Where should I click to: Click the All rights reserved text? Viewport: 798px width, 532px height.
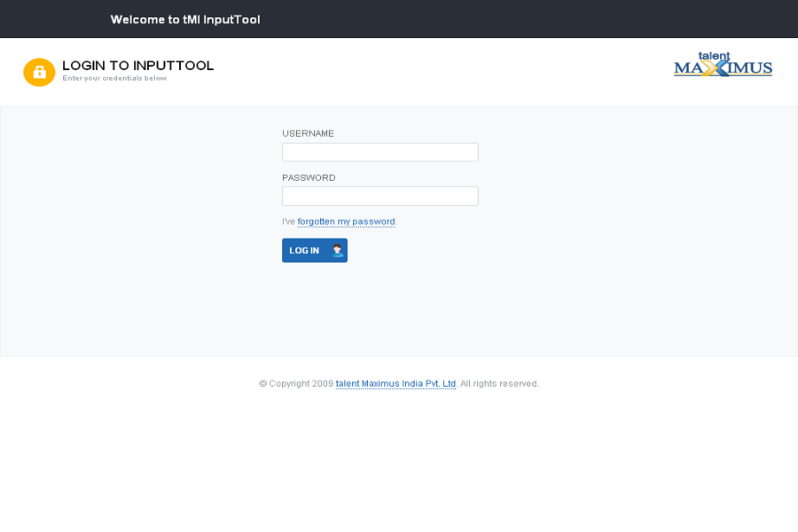pyautogui.click(x=499, y=384)
